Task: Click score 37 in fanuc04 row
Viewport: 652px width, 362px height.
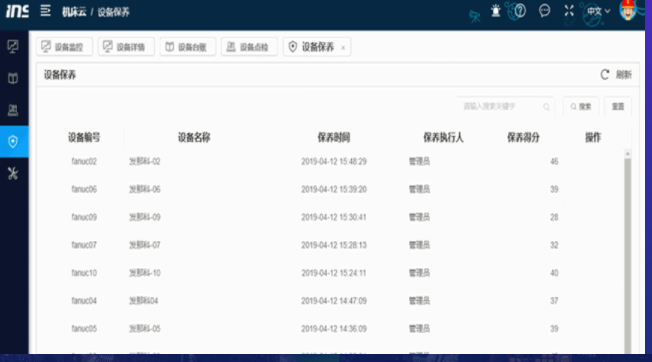Action: [554, 300]
